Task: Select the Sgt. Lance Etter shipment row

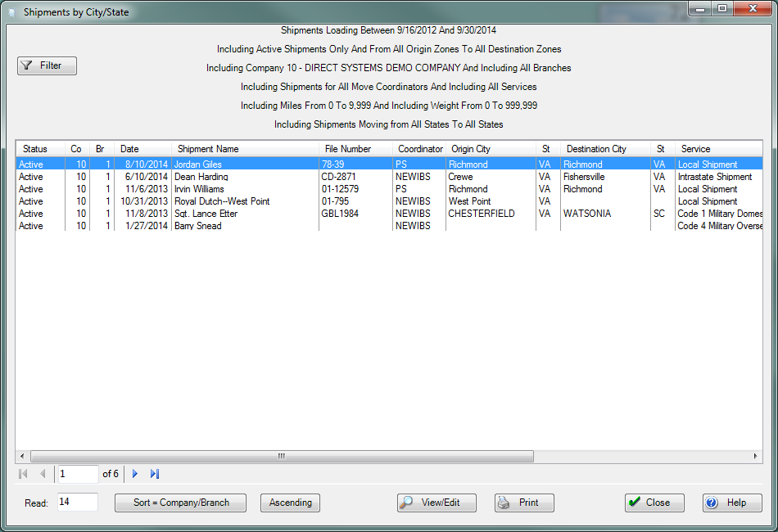Action: pyautogui.click(x=206, y=214)
